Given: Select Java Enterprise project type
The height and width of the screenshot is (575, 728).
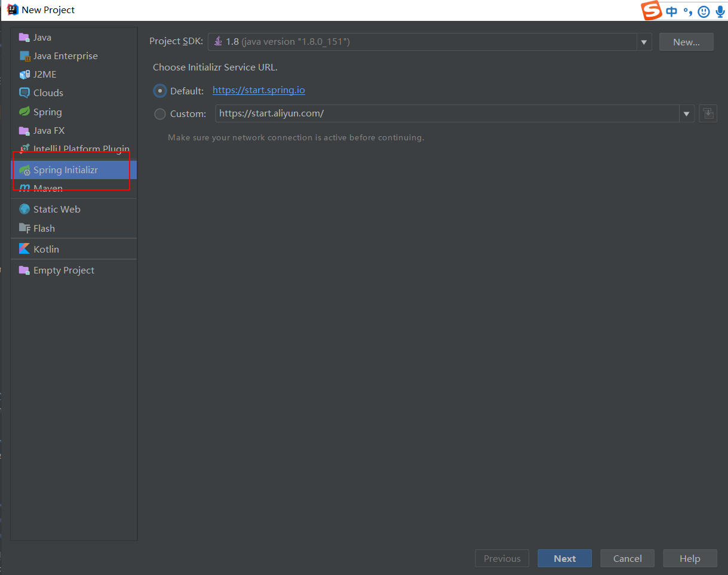Looking at the screenshot, I should (x=74, y=56).
